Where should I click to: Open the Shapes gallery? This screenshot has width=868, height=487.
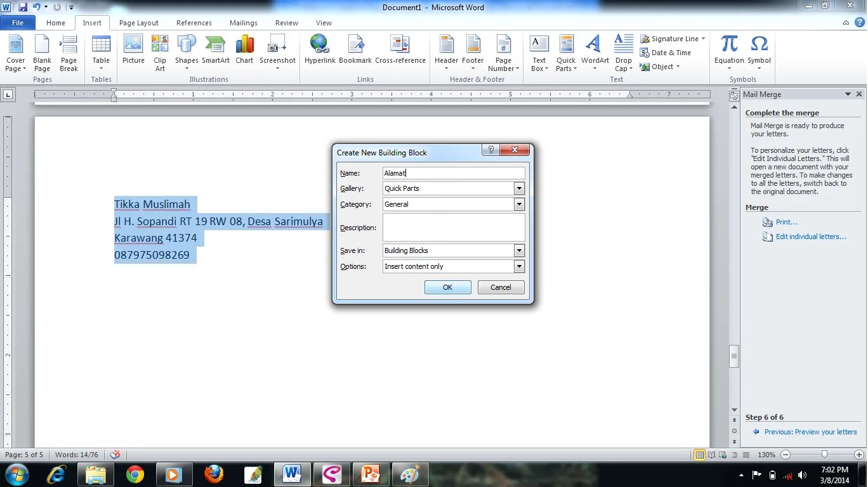coord(187,53)
